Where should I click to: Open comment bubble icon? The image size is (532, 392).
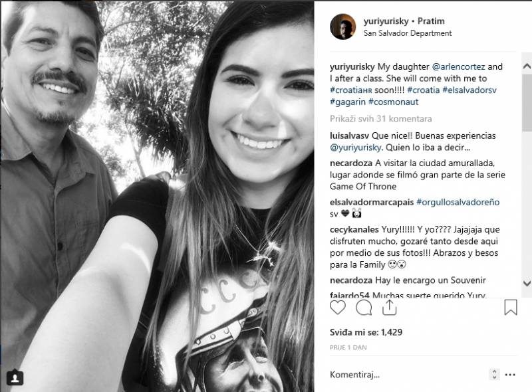pos(364,308)
